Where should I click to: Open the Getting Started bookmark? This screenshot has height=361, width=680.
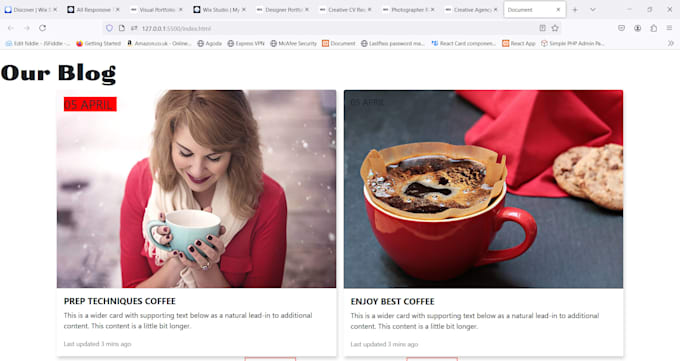tap(98, 43)
